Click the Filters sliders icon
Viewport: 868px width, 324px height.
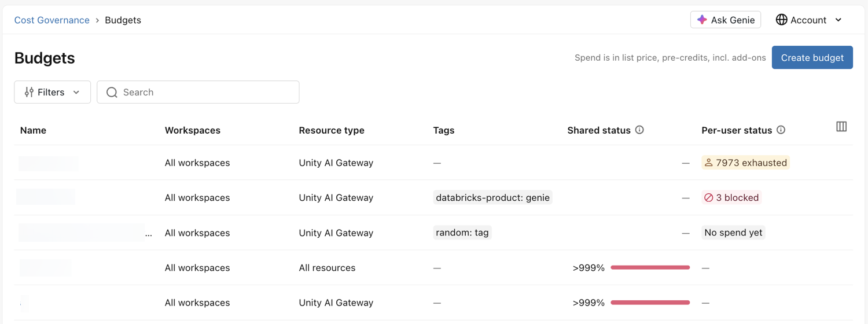coord(29,92)
